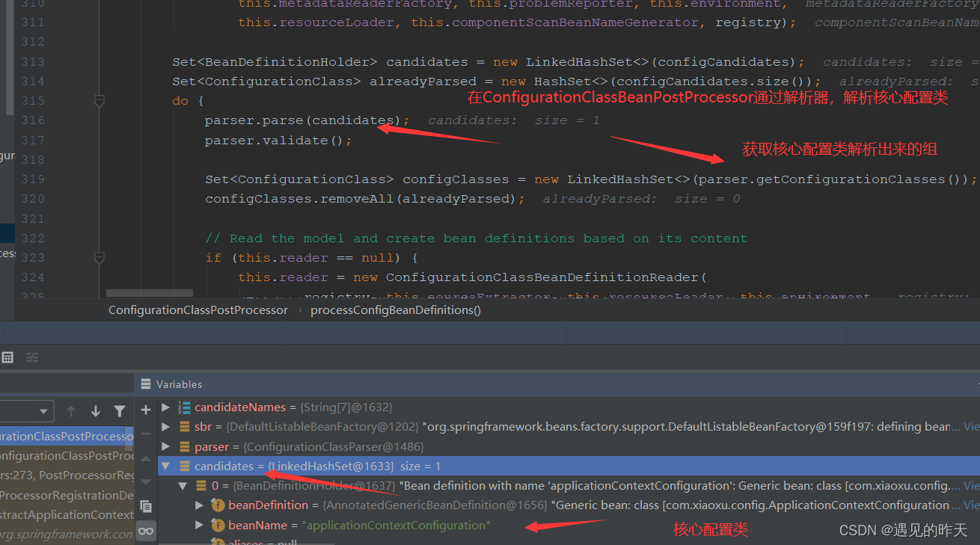Click the comment line 'Read the model'
The image size is (980, 545).
(476, 238)
